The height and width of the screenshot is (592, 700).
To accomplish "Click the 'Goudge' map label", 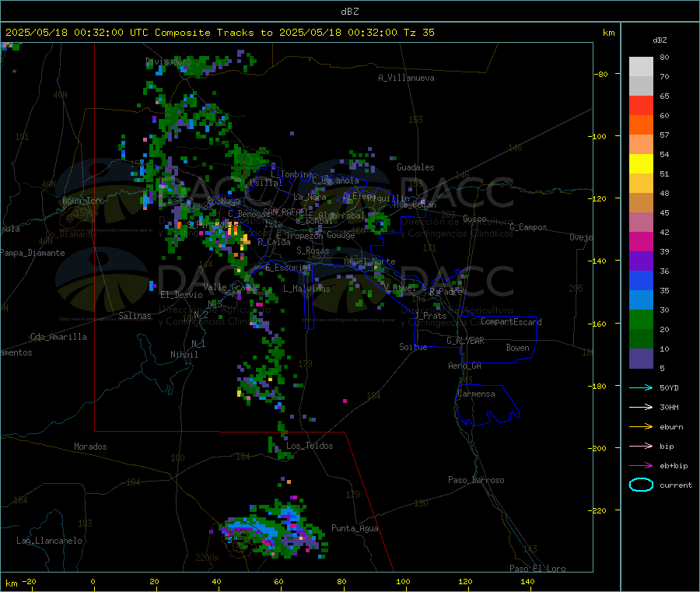I will [x=341, y=235].
